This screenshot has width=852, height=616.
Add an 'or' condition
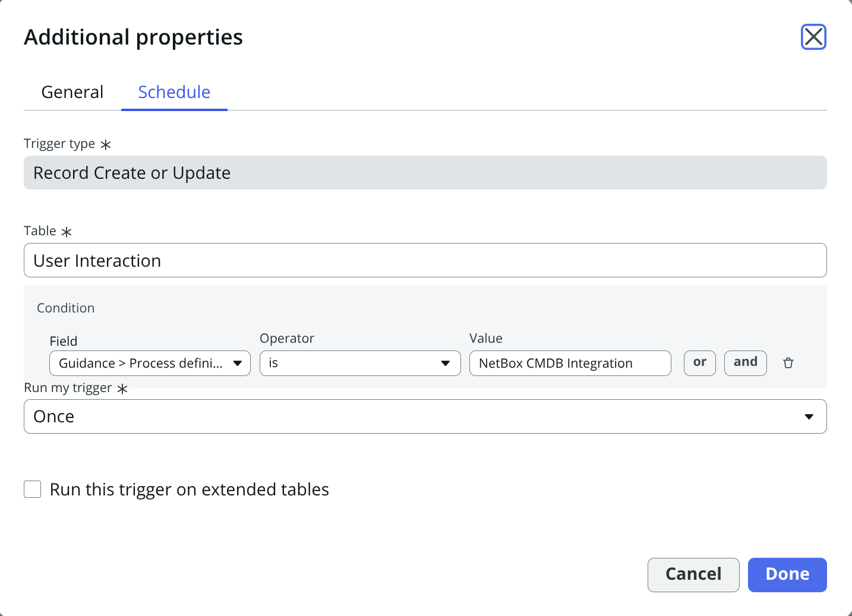pos(699,363)
